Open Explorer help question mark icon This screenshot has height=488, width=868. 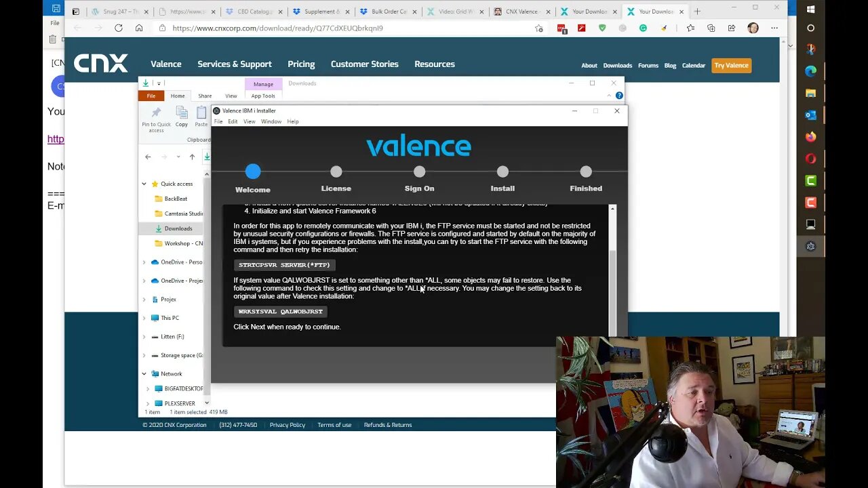click(x=619, y=96)
